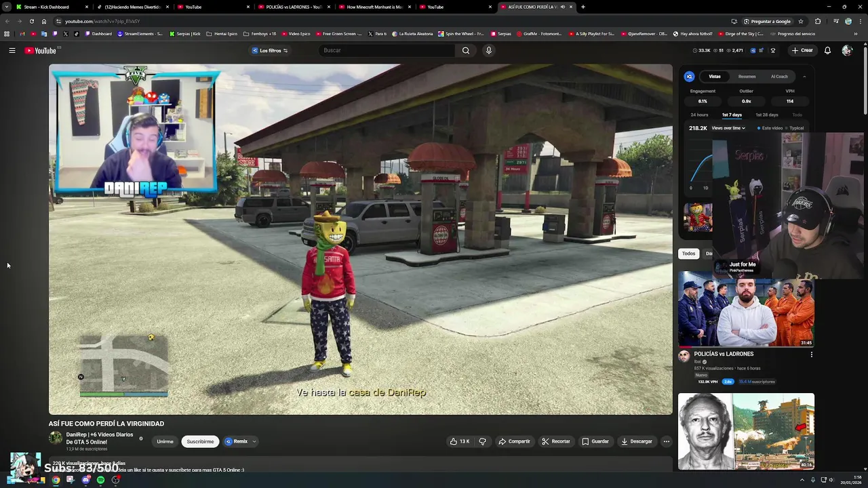Screen dimensions: 868x488
Task: Open the Los filtros control
Action: [x=270, y=50]
